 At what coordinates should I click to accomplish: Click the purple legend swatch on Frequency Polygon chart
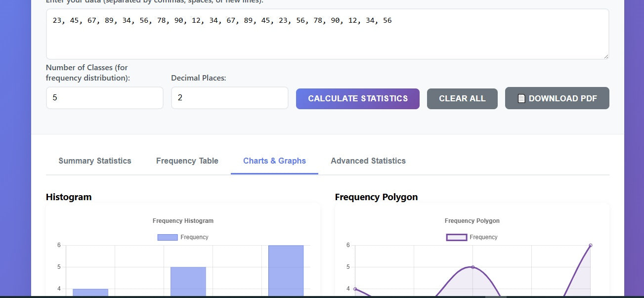456,237
